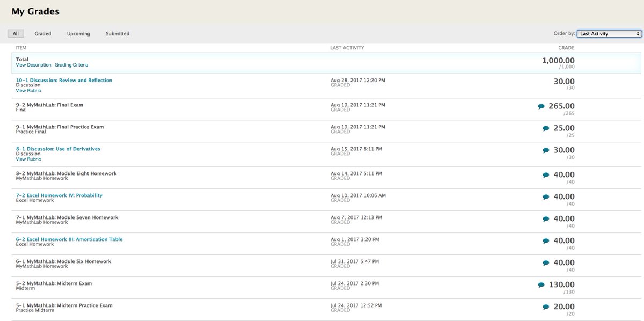View Rubric for 8-1 Discussion

click(28, 159)
